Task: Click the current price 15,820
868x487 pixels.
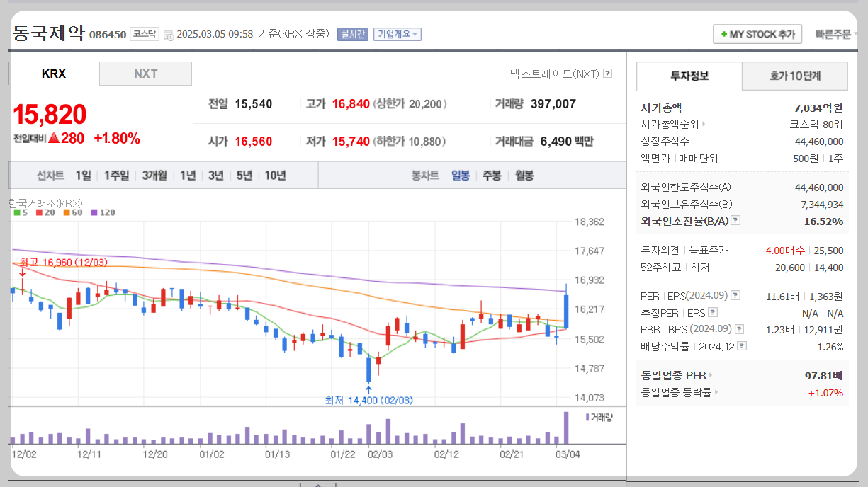Action: (50, 115)
